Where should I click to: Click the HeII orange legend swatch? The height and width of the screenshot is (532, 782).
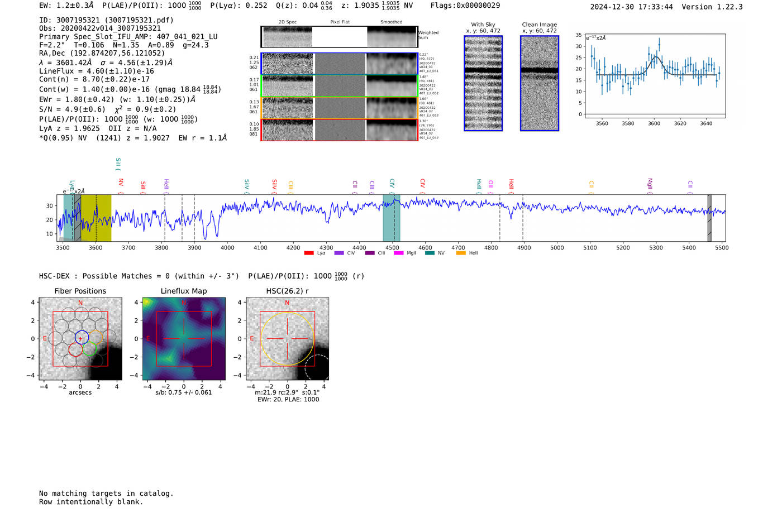tap(461, 253)
